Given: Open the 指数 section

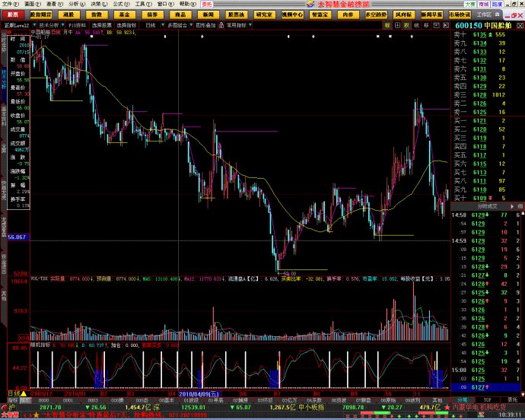Looking at the screenshot, I should point(97,14).
